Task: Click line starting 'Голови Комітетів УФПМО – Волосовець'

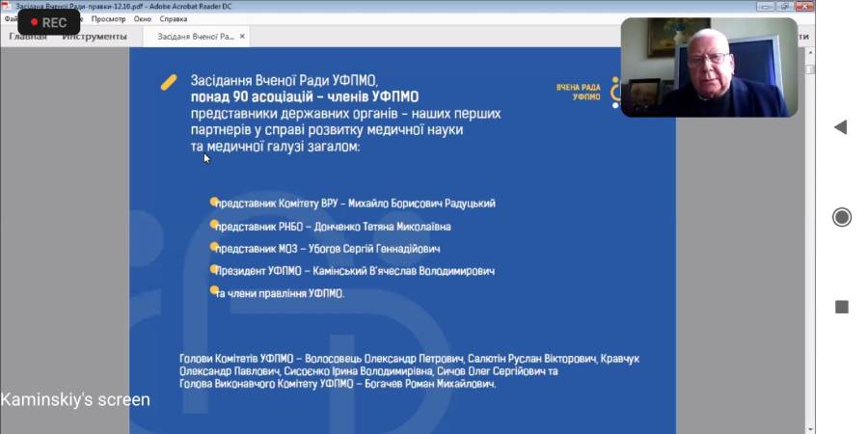Action: tap(410, 359)
